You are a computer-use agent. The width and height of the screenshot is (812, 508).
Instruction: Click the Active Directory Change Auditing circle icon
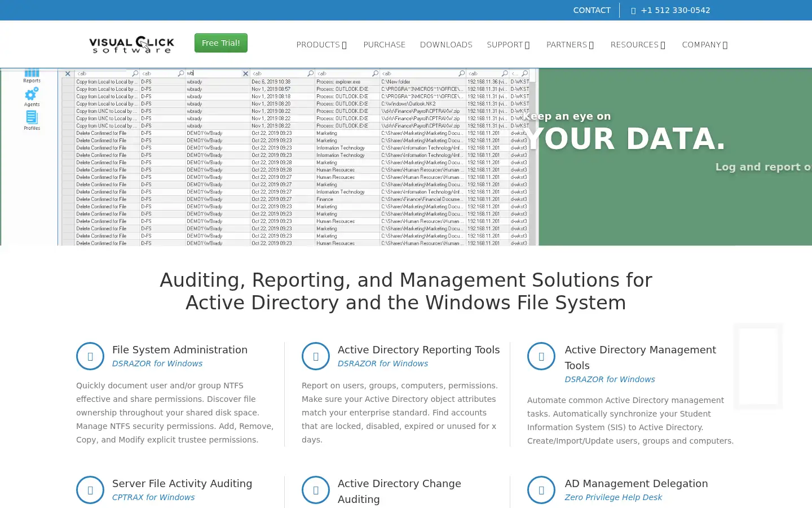tap(316, 490)
